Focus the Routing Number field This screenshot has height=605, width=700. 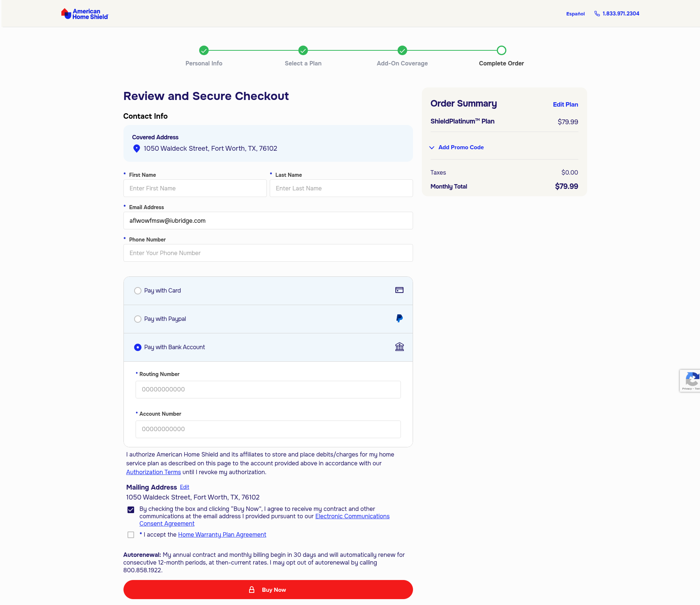[x=268, y=390]
